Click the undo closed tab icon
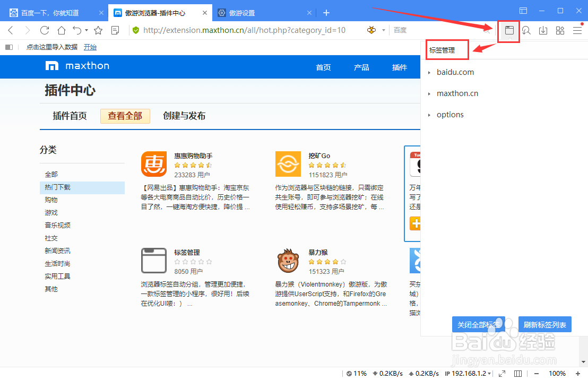Screen dimensions: 588x380 [x=77, y=30]
